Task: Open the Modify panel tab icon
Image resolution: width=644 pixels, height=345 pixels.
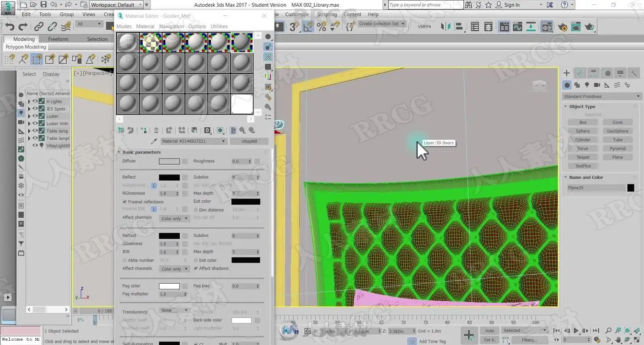Action: [x=580, y=73]
